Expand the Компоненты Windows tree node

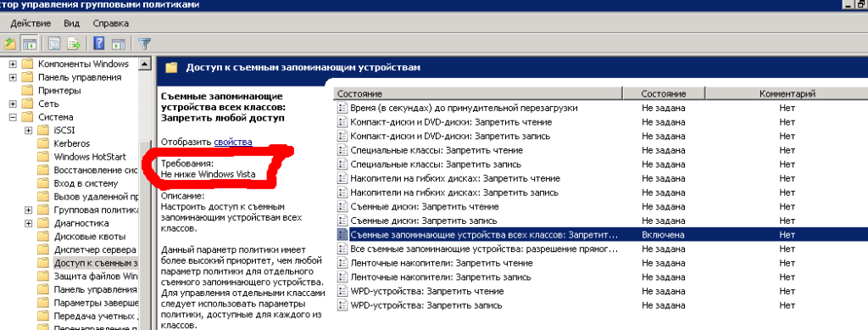coord(13,64)
